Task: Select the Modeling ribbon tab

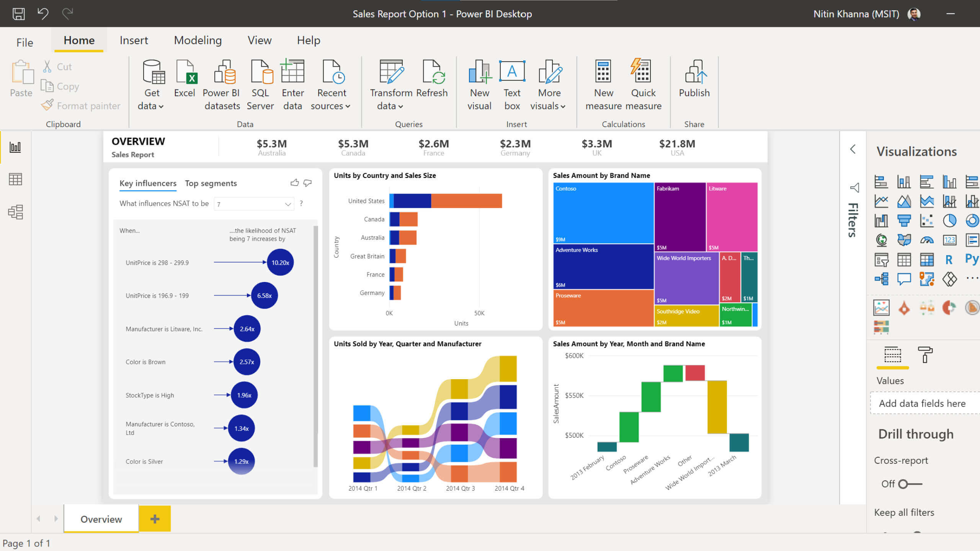Action: (x=197, y=40)
